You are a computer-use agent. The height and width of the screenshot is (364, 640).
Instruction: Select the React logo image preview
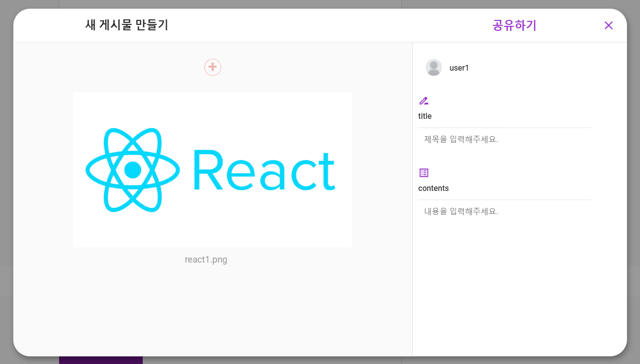212,170
